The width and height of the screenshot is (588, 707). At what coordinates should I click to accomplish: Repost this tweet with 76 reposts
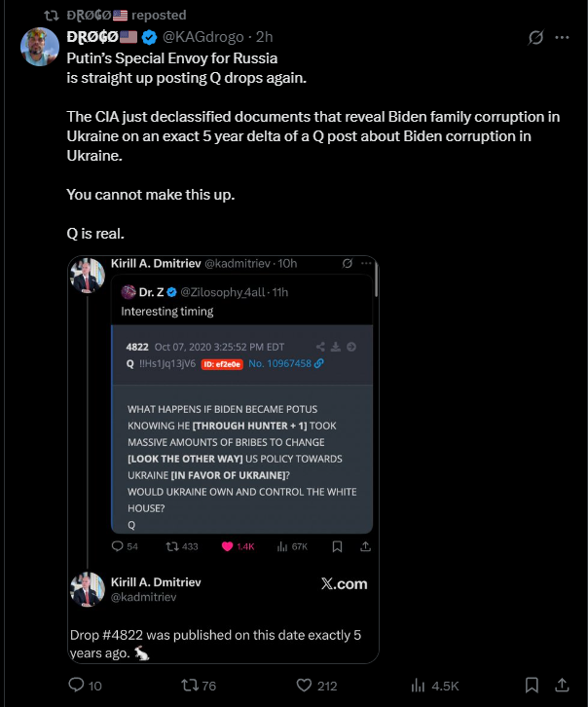(188, 686)
